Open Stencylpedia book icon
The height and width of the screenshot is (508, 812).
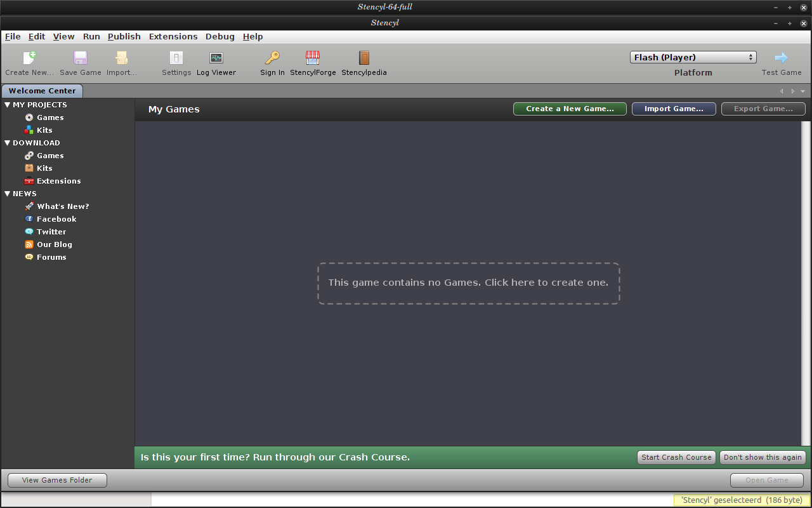click(x=364, y=58)
